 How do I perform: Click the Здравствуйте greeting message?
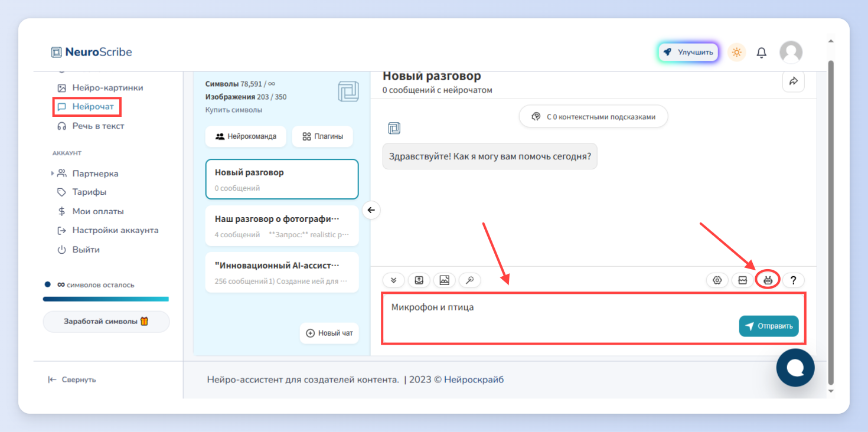(490, 156)
